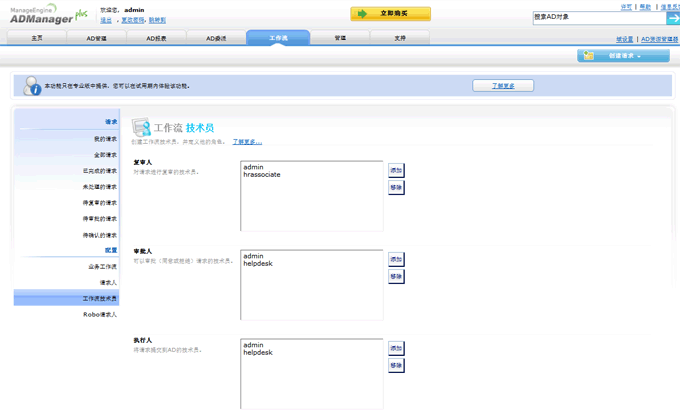The image size is (680, 414).
Task: Open the 主页 tab
Action: tap(37, 38)
